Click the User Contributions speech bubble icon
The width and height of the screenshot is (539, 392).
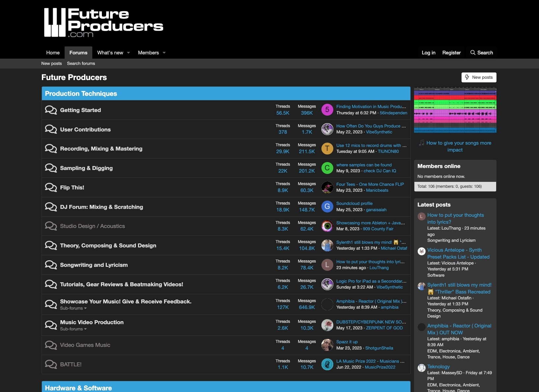click(51, 129)
